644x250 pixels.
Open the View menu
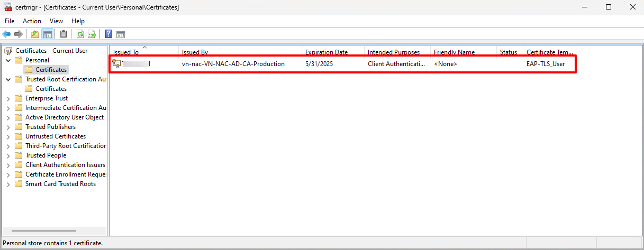[x=56, y=21]
